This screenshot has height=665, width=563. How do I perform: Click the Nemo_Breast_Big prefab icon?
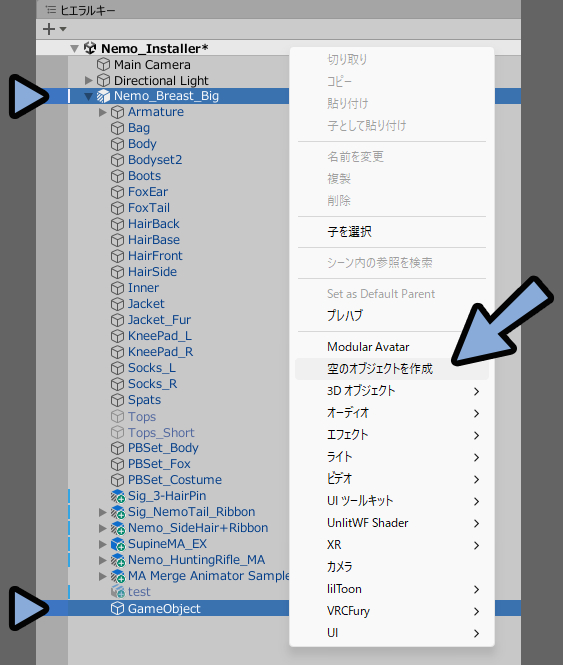point(104,96)
